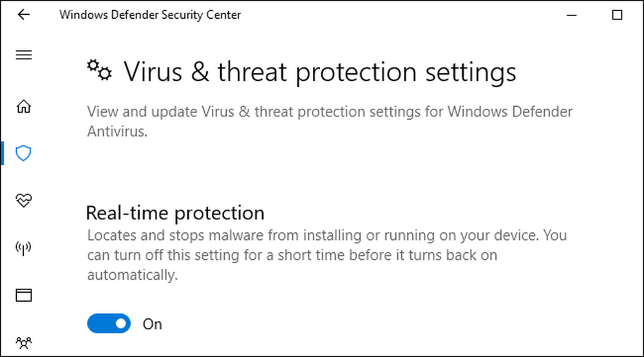This screenshot has width=644, height=357.
Task: Click the word Antivirus in the subtitle
Action: pyautogui.click(x=117, y=131)
